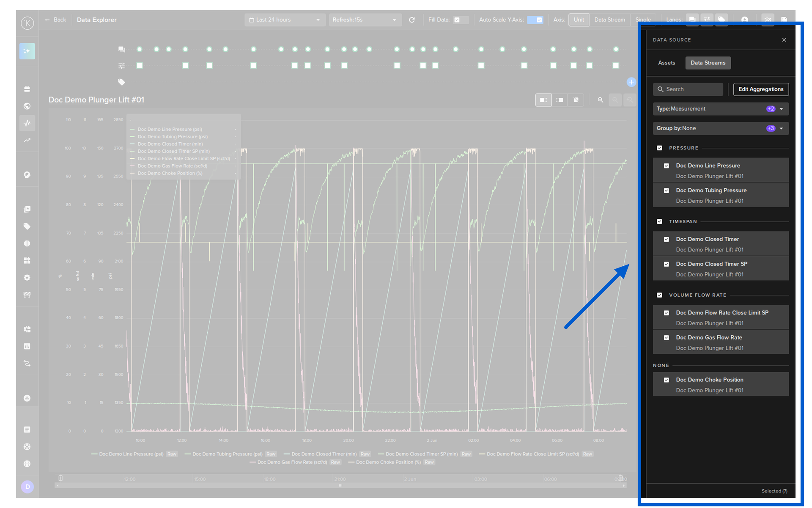Click the tag lane icon above chart
The height and width of the screenshot is (508, 812).
click(121, 82)
